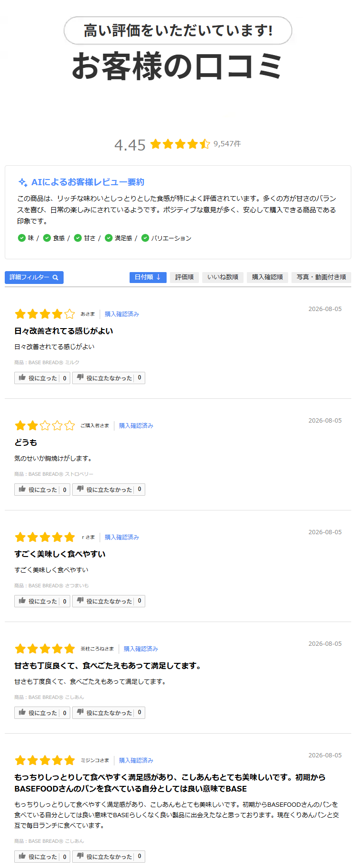Click review title どうも

tap(26, 443)
